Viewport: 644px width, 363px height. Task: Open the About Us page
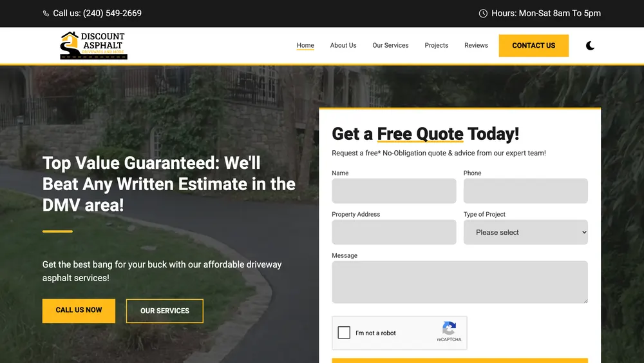(x=343, y=45)
